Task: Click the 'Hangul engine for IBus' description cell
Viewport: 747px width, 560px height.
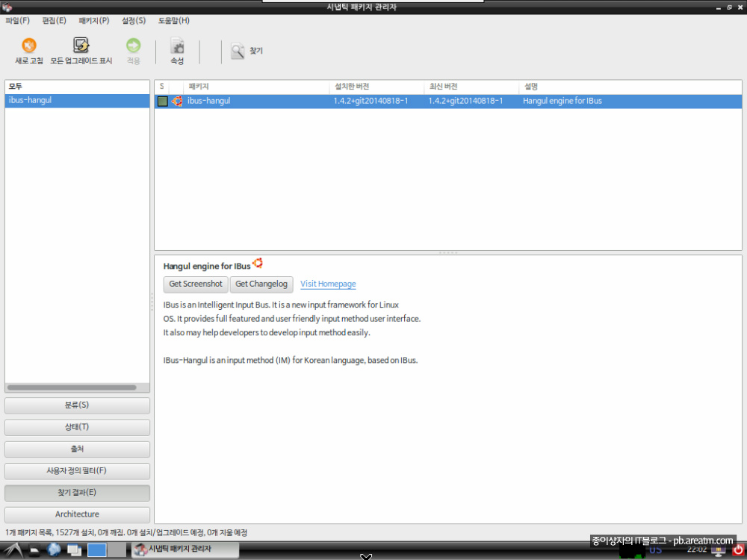Action: 562,101
